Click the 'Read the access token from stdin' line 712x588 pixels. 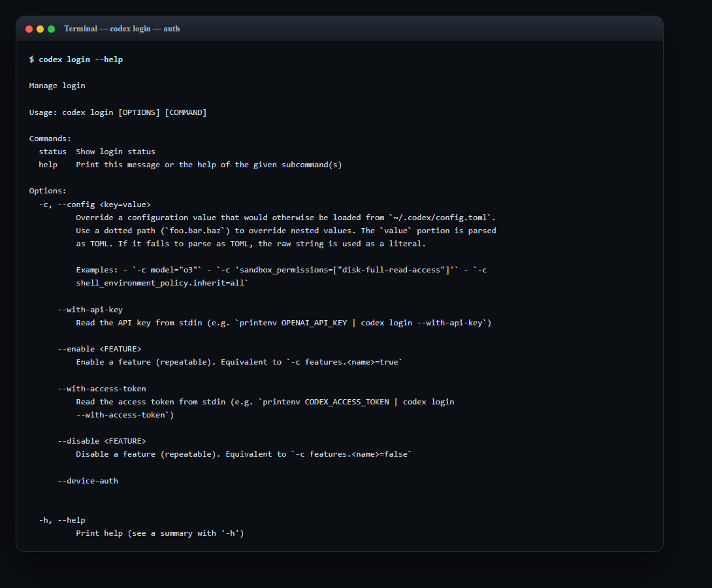point(265,402)
